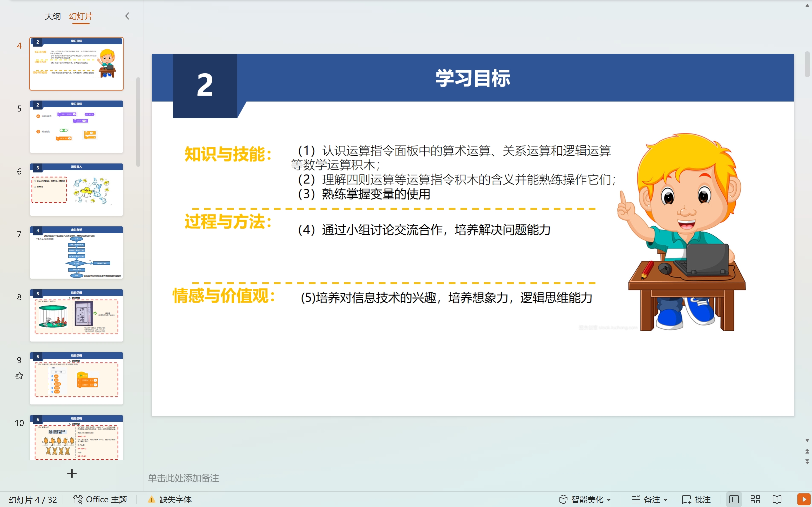Open slide 5 thumbnail
Viewport: 812px width, 507px height.
pyautogui.click(x=77, y=127)
